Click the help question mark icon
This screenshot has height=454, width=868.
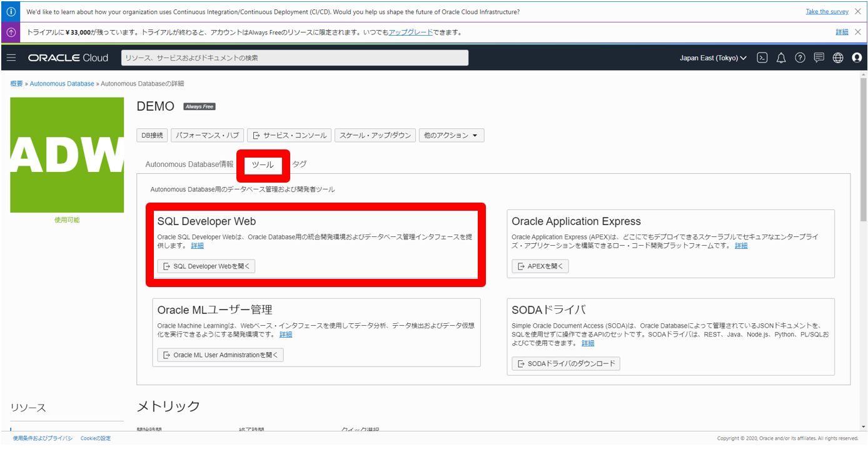click(x=800, y=58)
